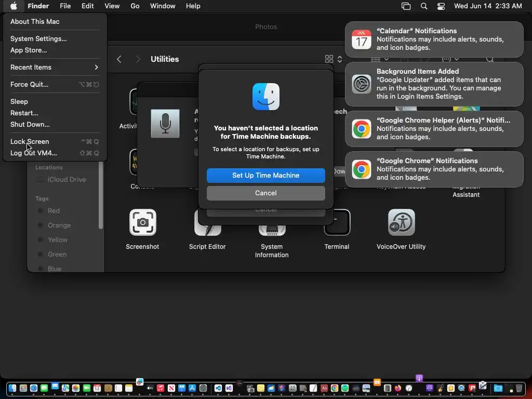Open Photos app from the Dock

(76, 388)
